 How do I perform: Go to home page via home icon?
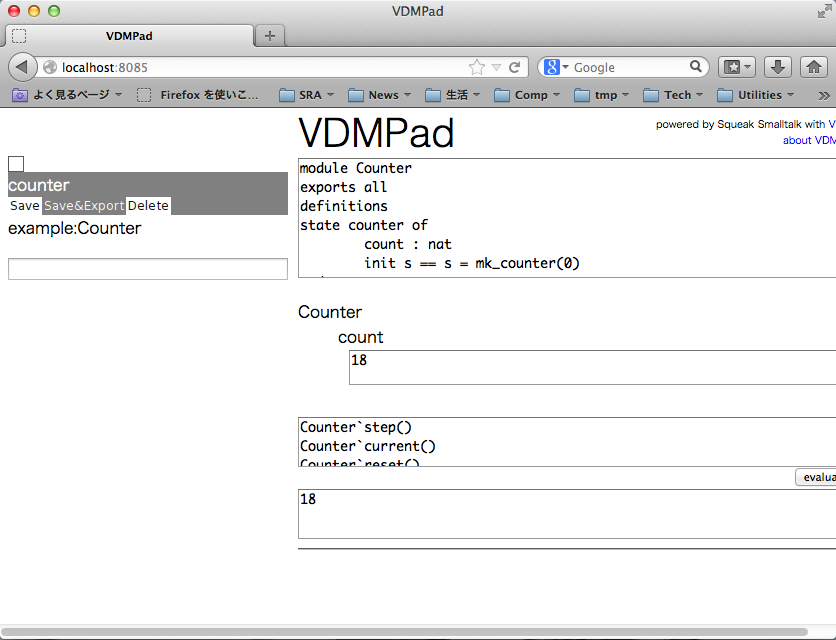pos(812,67)
